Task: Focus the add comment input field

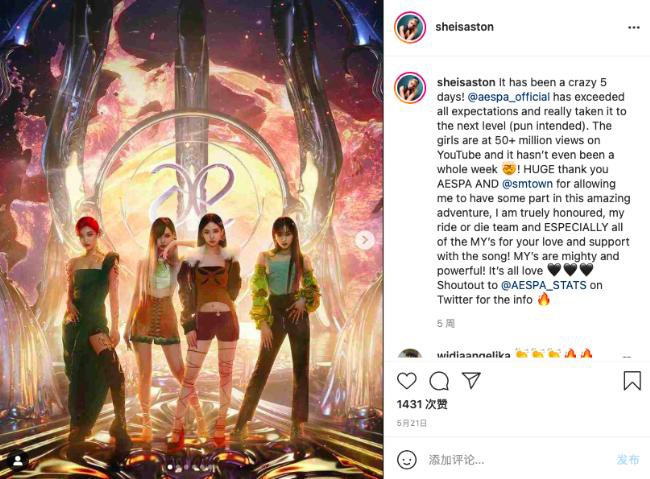Action: pos(518,460)
